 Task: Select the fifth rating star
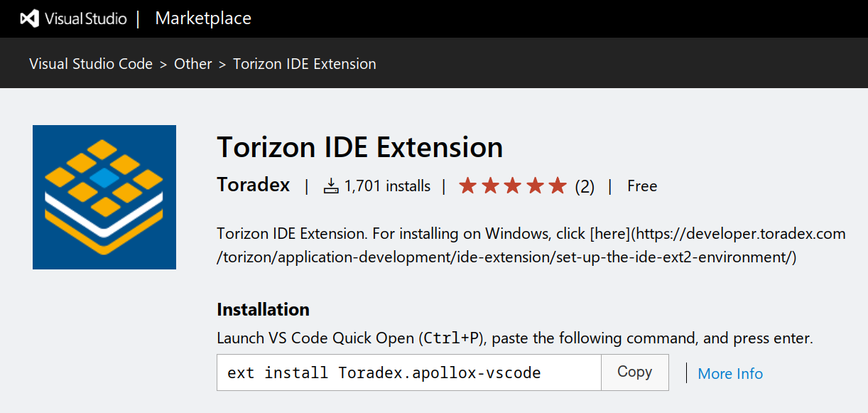(558, 186)
